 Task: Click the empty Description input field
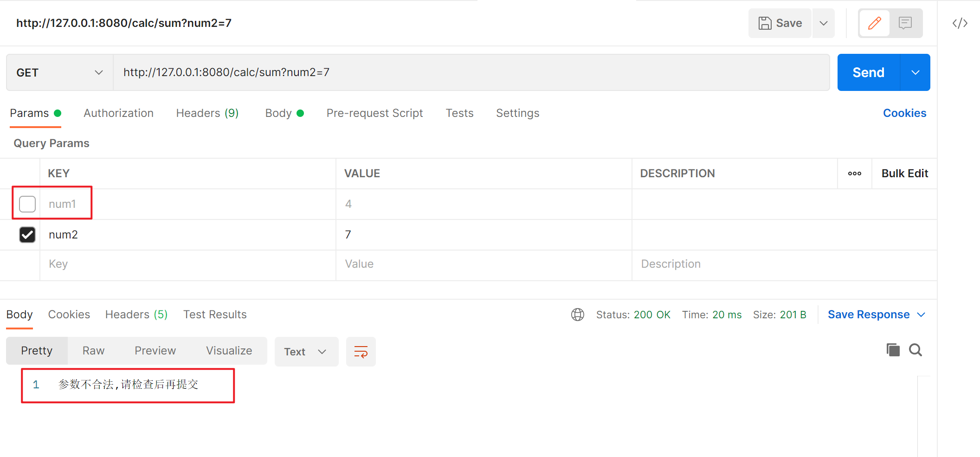point(784,264)
